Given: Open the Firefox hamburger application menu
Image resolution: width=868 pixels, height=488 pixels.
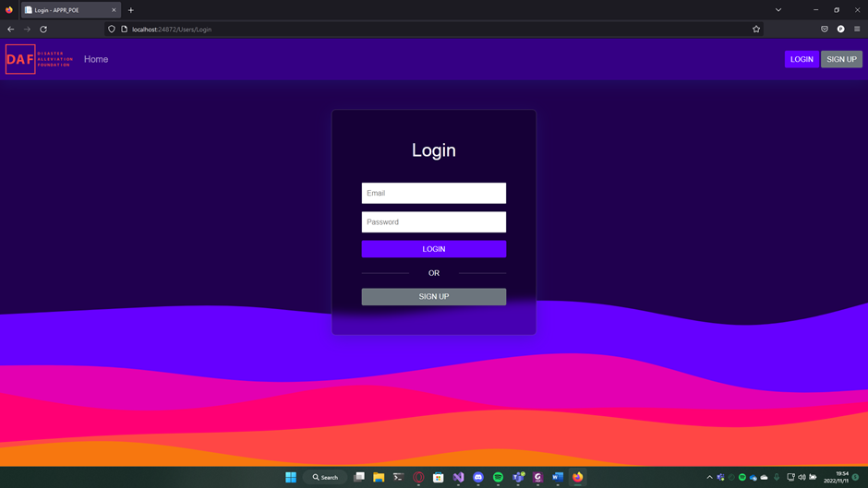Looking at the screenshot, I should point(857,30).
